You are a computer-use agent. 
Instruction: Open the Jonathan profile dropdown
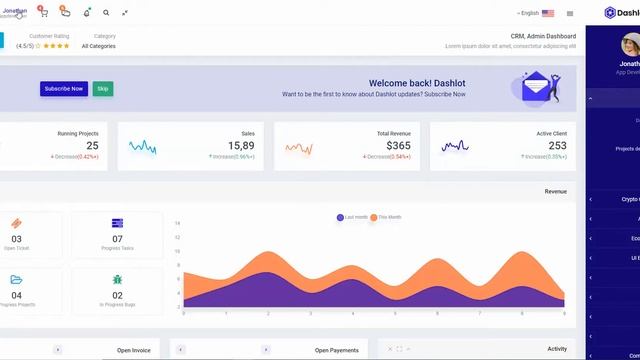pos(15,13)
